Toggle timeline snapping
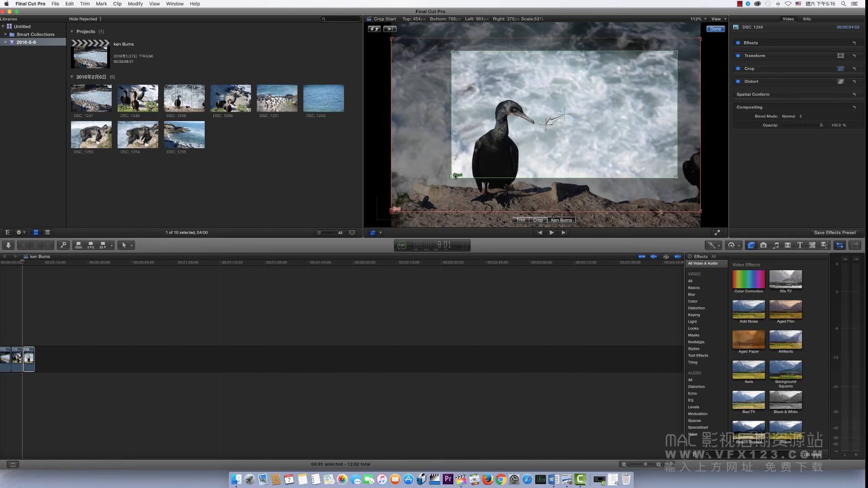This screenshot has height=488, width=868. [x=678, y=257]
